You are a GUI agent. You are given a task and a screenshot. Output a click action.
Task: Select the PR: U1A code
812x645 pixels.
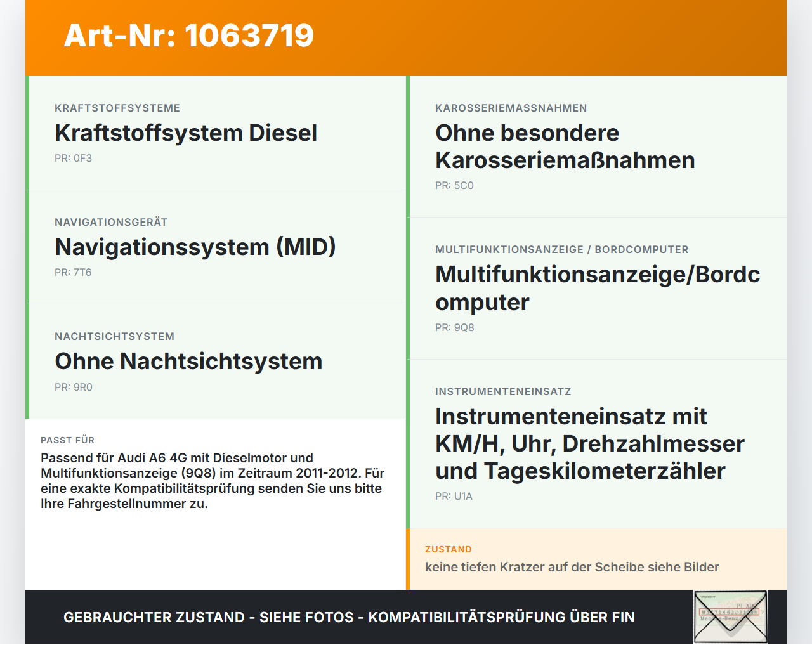pyautogui.click(x=454, y=497)
